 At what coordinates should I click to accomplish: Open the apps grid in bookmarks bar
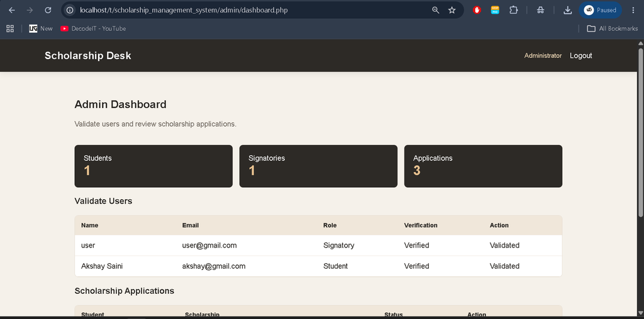pyautogui.click(x=10, y=28)
